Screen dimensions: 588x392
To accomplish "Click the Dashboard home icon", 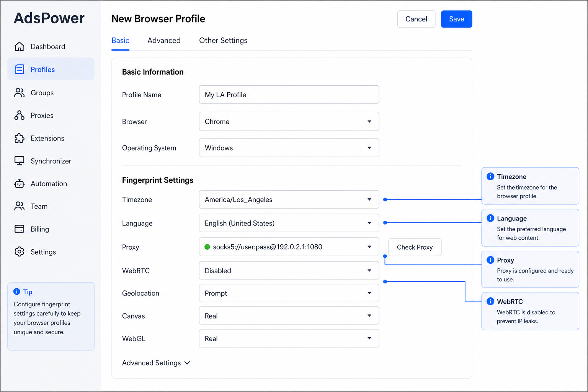I will 20,46.
